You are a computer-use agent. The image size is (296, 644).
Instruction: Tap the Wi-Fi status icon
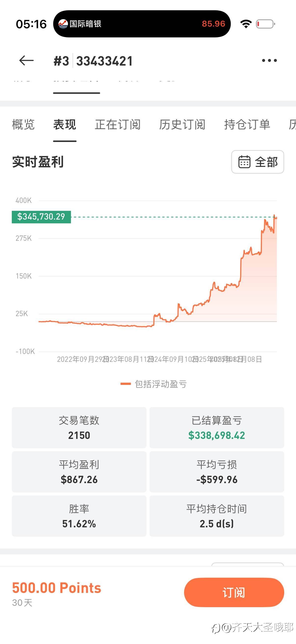246,24
